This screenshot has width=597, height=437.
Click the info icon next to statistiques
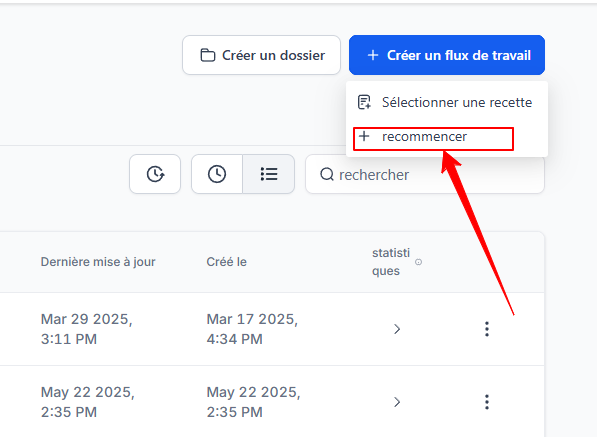pos(418,262)
